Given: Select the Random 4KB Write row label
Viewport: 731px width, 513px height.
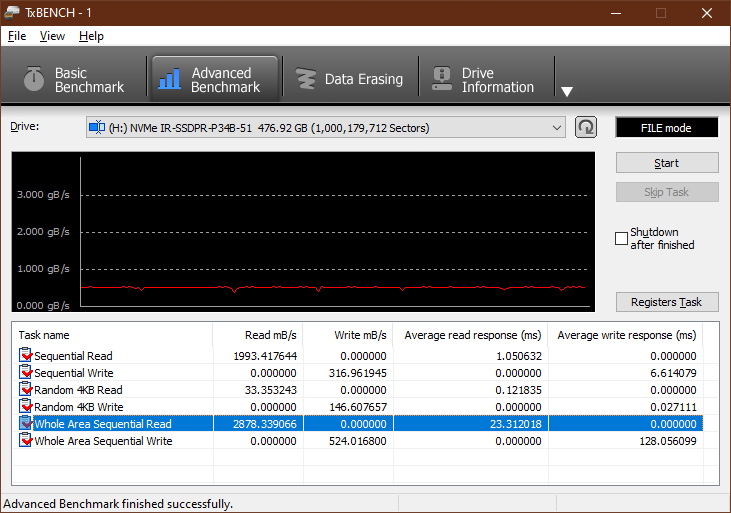Looking at the screenshot, I should coord(79,407).
